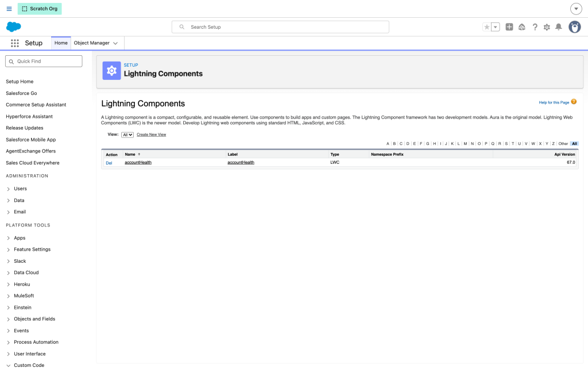Open the Help question mark icon
Screen dimensions: 588x368
pos(535,27)
